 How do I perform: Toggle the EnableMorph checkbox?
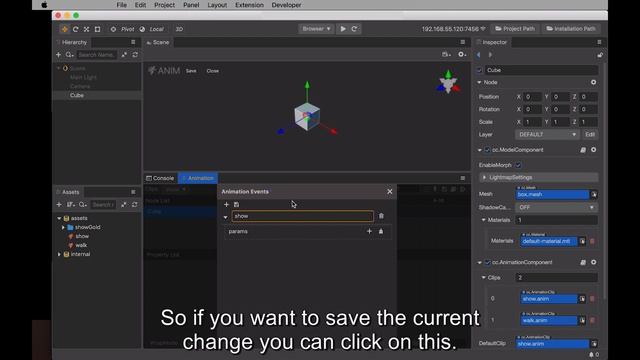pyautogui.click(x=518, y=165)
